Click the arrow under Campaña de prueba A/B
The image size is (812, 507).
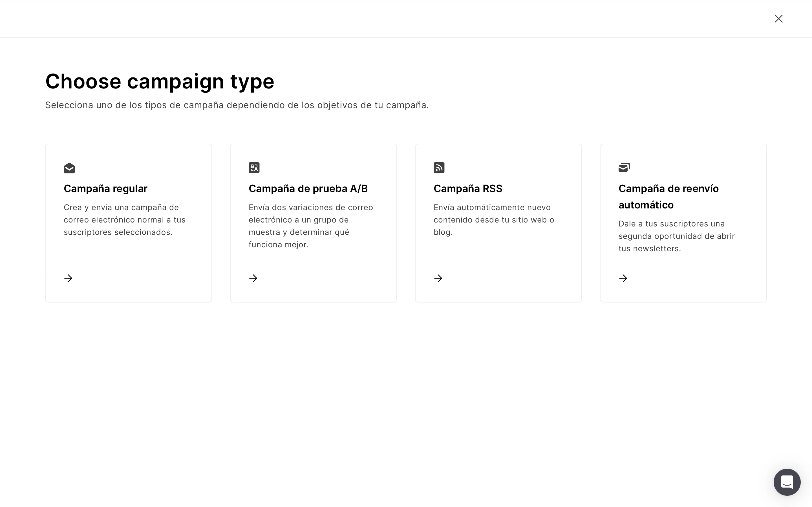[253, 278]
